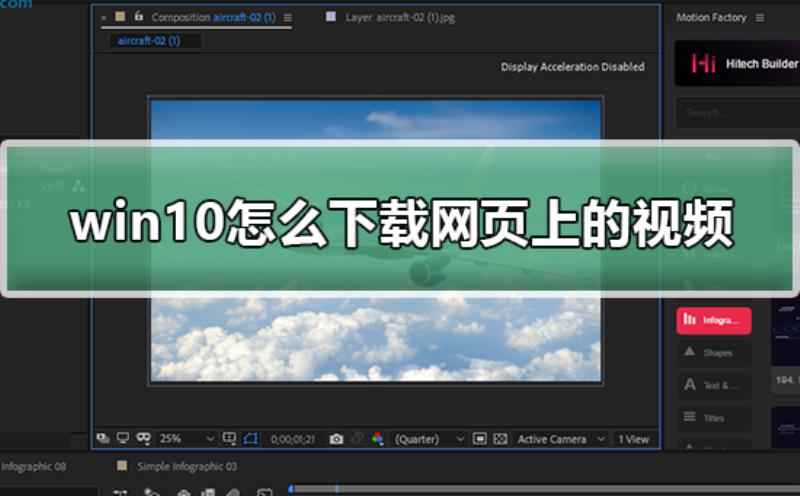Open the 1 View layout dropdown
Screen dimensions: 800x496
pos(634,439)
